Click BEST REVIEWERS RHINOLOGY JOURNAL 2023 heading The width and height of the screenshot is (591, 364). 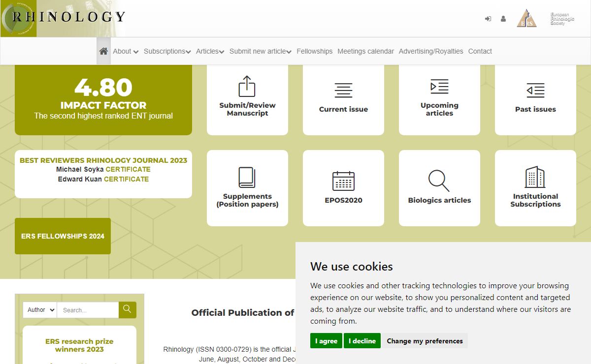pos(103,160)
